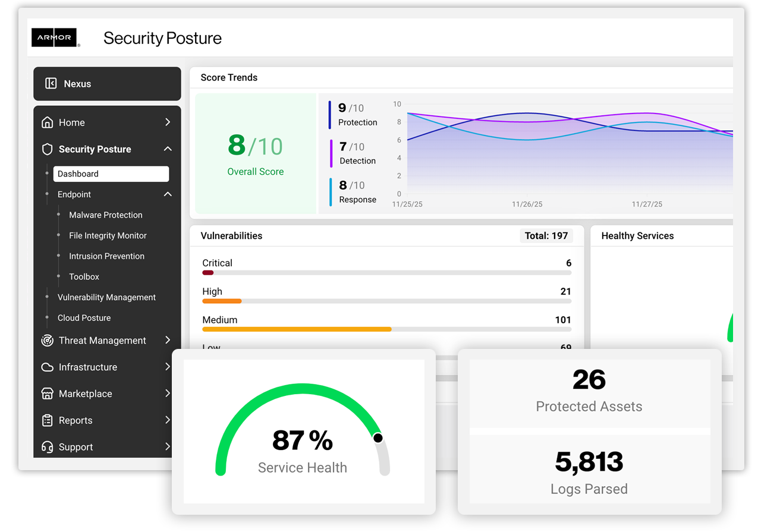761x532 pixels.
Task: Click the "5,813" Logs Parsed value
Action: point(589,462)
